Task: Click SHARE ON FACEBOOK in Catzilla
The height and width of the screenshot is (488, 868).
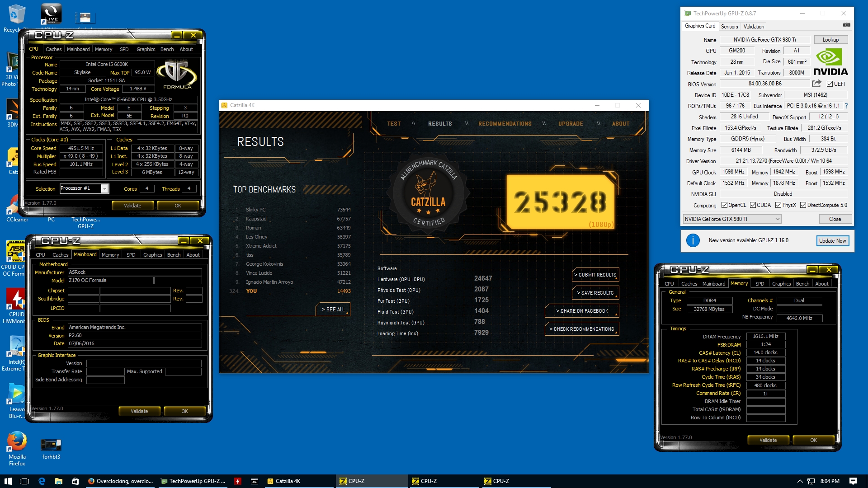Action: (x=582, y=311)
